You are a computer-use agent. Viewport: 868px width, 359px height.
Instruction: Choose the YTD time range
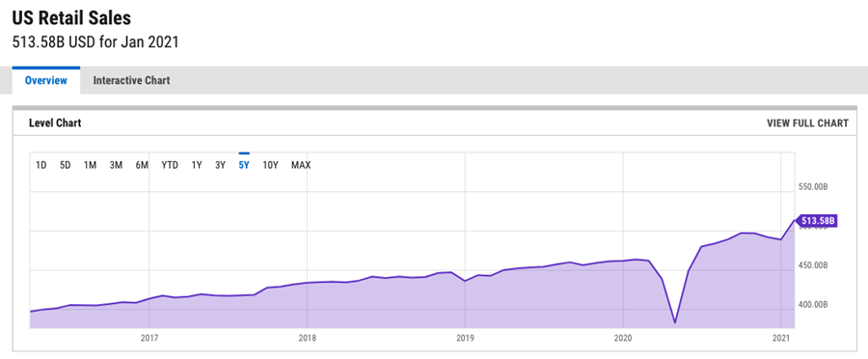[170, 165]
